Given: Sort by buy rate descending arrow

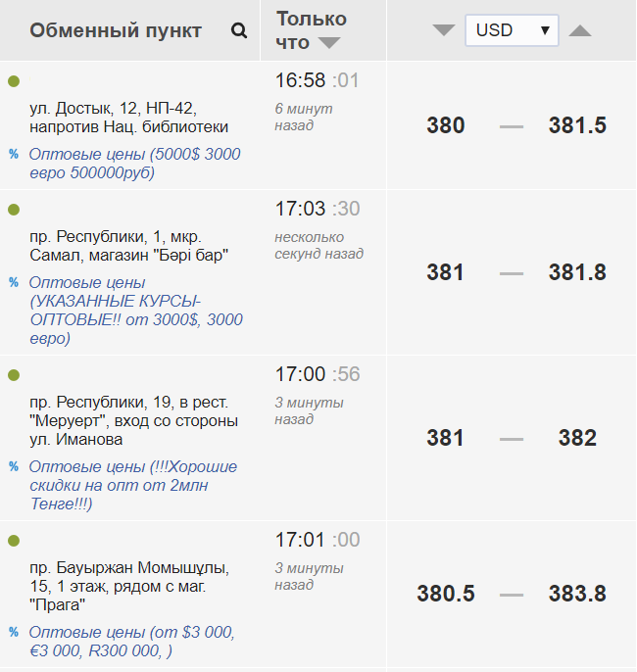Looking at the screenshot, I should click(444, 30).
